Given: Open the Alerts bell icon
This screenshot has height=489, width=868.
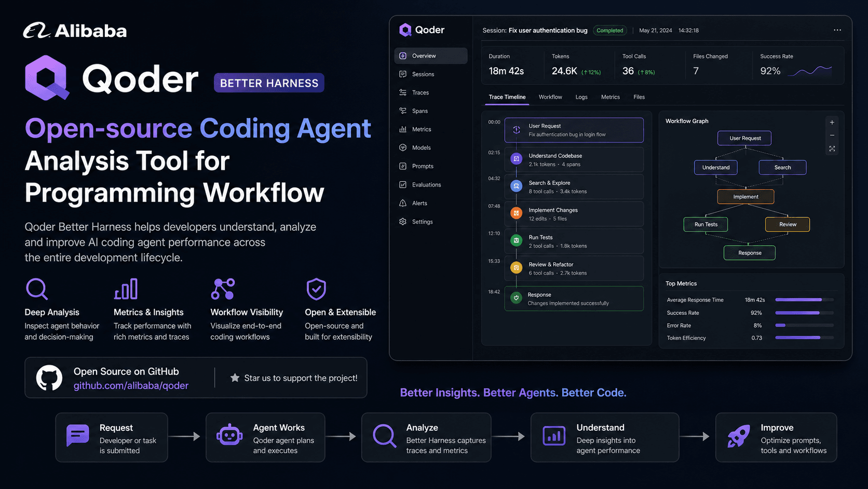Looking at the screenshot, I should click(403, 203).
